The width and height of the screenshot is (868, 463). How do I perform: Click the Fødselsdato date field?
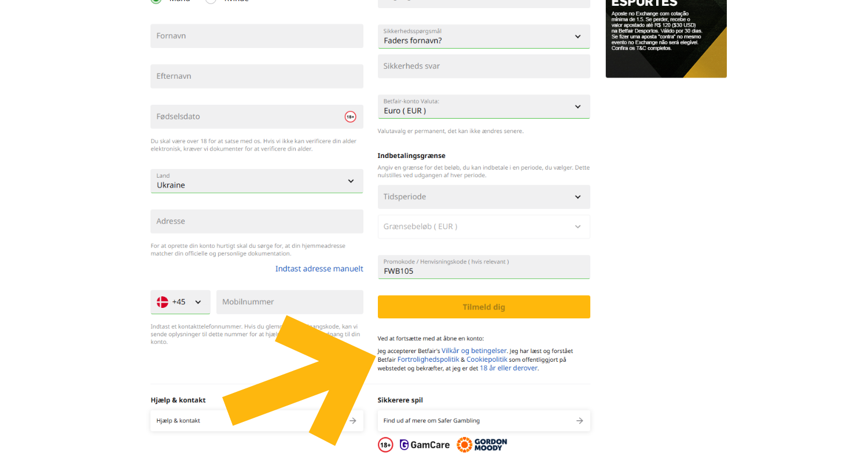pos(257,117)
